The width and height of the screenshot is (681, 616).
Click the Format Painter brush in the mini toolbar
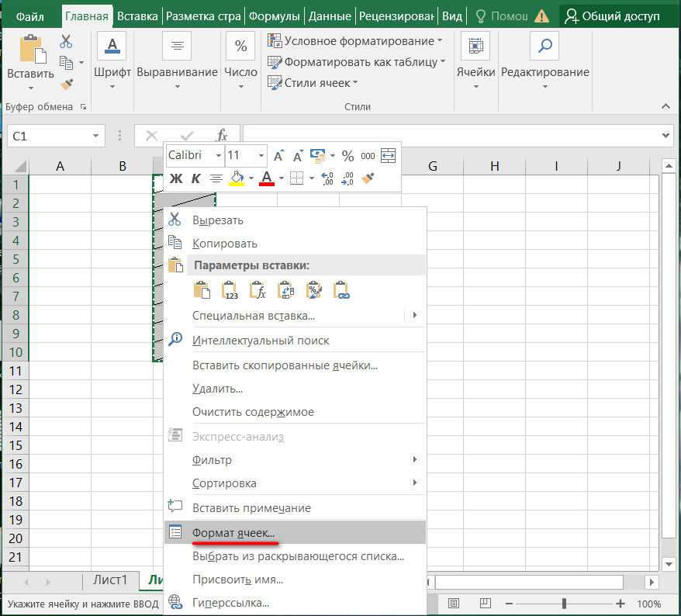pos(368,178)
